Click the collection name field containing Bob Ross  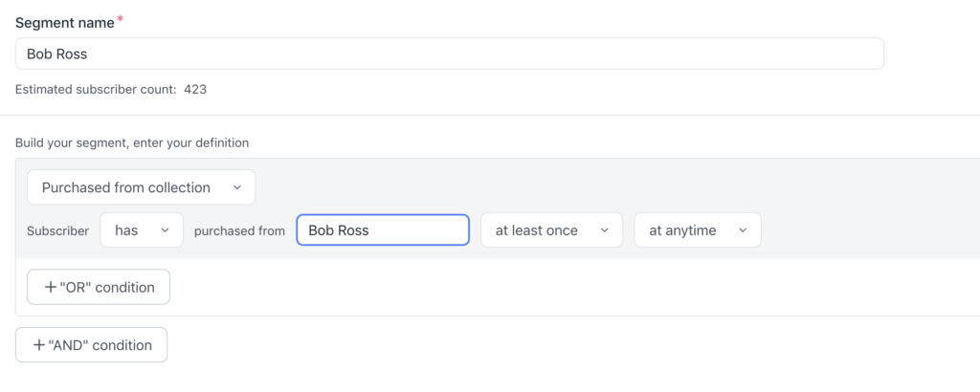pos(383,230)
